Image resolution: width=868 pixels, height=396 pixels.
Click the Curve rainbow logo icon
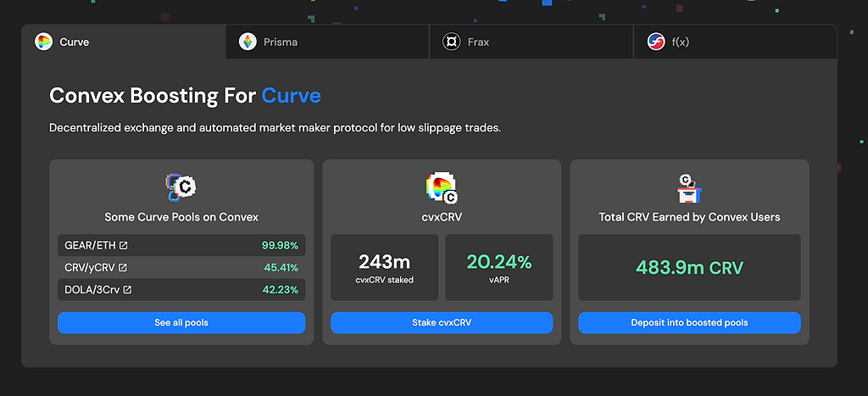43,42
